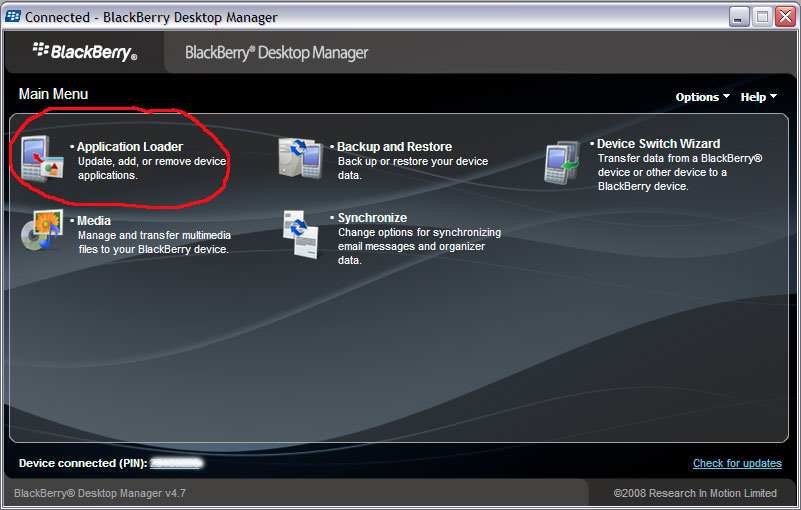Select the Application Loader heading
This screenshot has height=510, width=801.
pos(130,147)
